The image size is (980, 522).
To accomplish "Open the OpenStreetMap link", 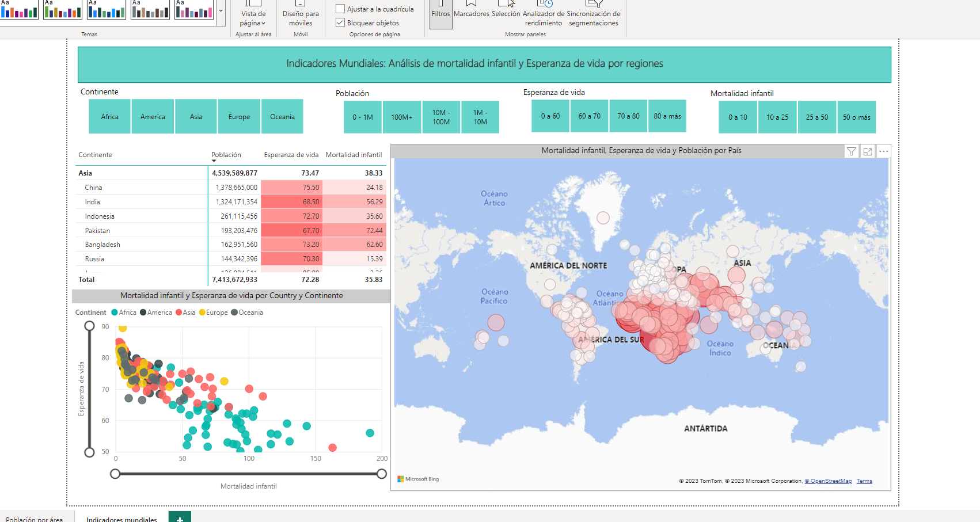I will tap(828, 481).
